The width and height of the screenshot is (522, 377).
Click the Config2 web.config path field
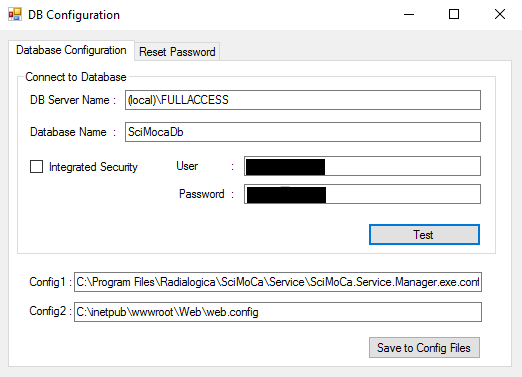278,312
